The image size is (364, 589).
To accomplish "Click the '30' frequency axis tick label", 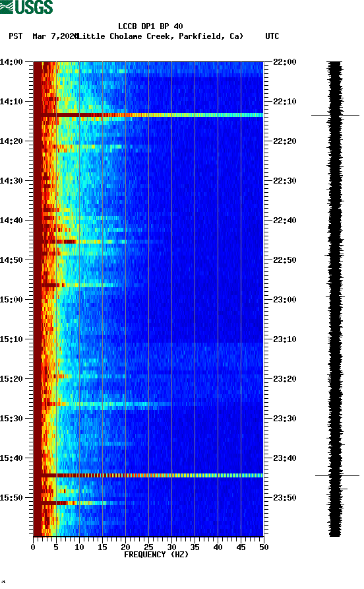I will coord(171,547).
